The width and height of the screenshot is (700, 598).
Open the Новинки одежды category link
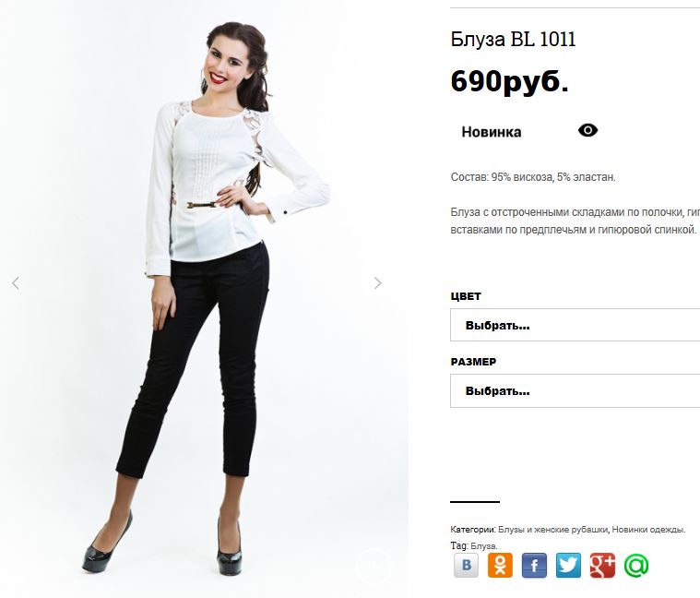647,530
